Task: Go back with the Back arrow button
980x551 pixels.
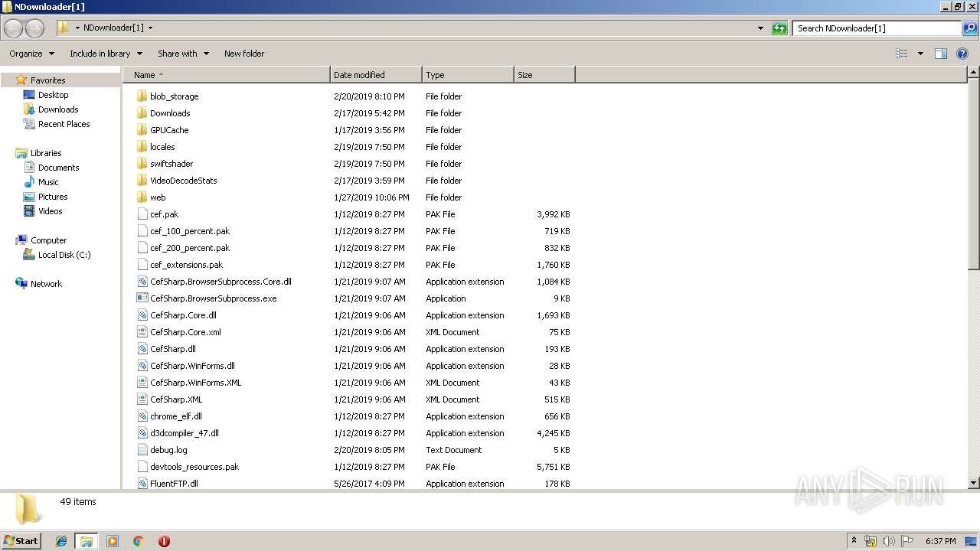Action: (x=14, y=28)
